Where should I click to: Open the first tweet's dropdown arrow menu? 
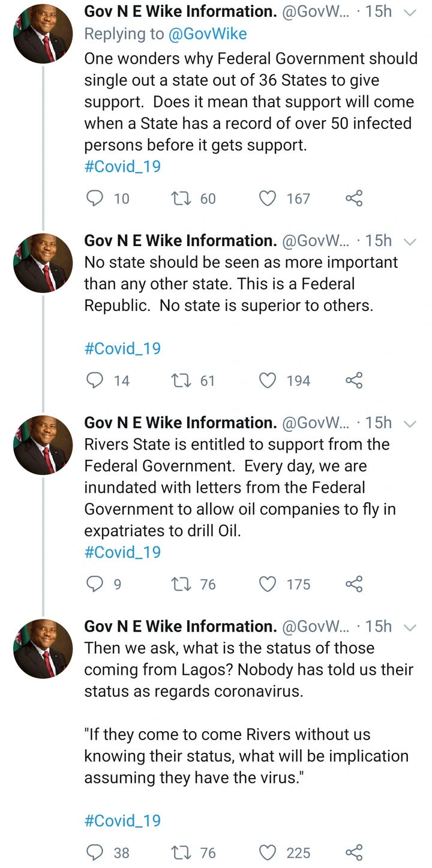pyautogui.click(x=410, y=12)
